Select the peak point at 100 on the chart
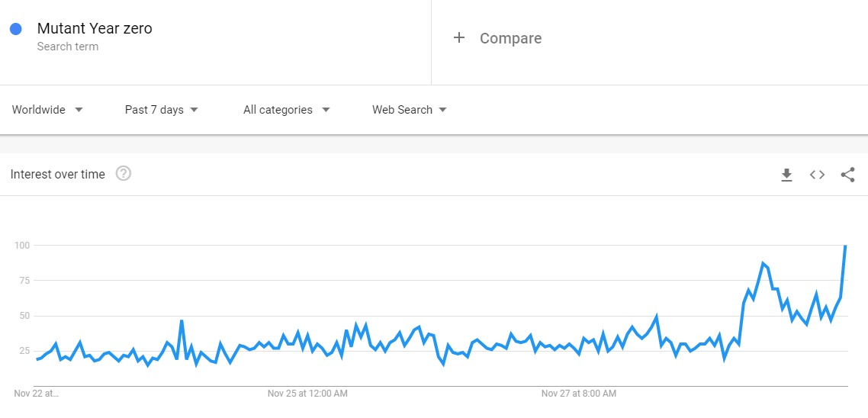The image size is (868, 418). point(845,246)
